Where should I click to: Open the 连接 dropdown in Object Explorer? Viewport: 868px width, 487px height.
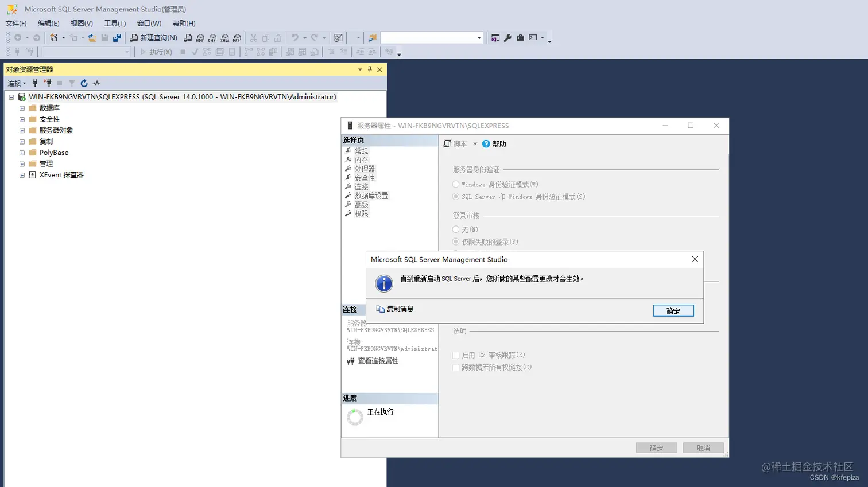click(17, 83)
